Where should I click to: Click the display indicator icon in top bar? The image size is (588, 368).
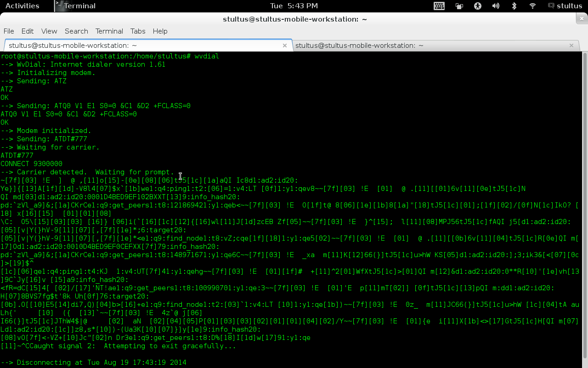click(459, 6)
